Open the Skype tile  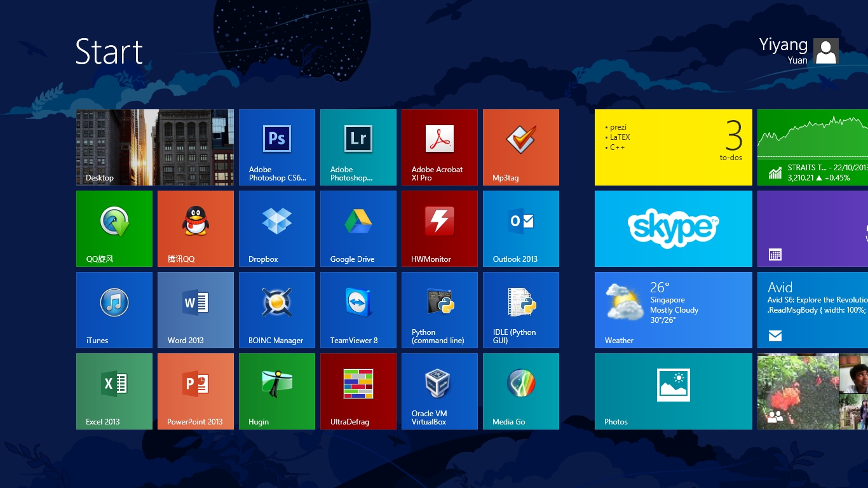tap(674, 229)
